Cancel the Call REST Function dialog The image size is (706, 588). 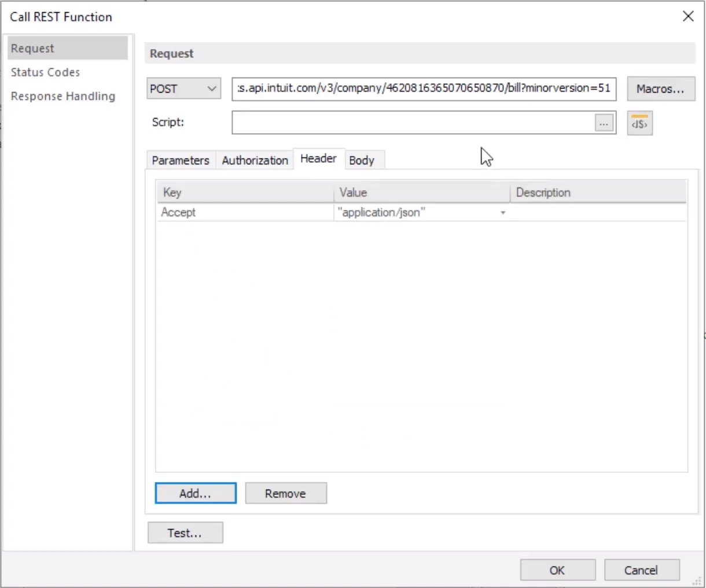[x=641, y=570]
